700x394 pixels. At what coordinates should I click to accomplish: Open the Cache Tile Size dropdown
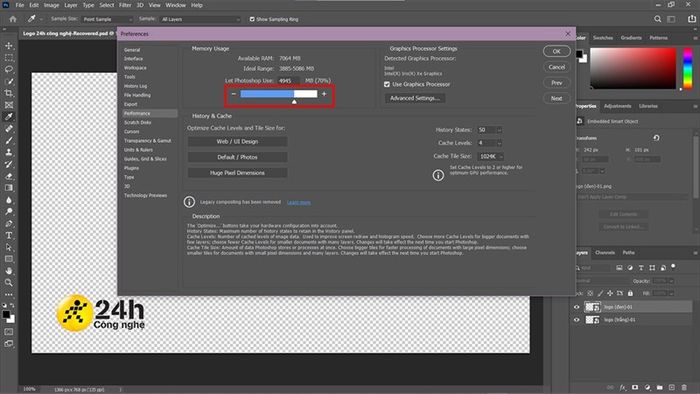(491, 156)
